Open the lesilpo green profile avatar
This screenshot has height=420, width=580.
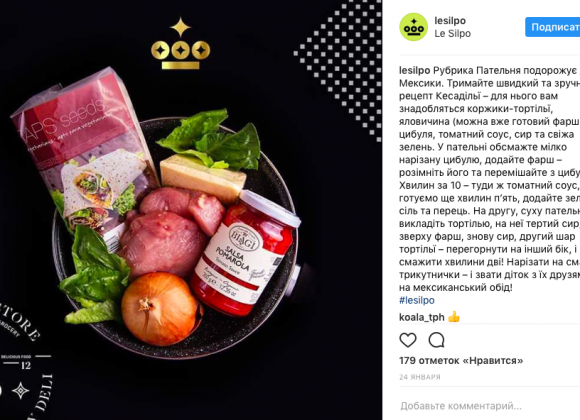[414, 27]
